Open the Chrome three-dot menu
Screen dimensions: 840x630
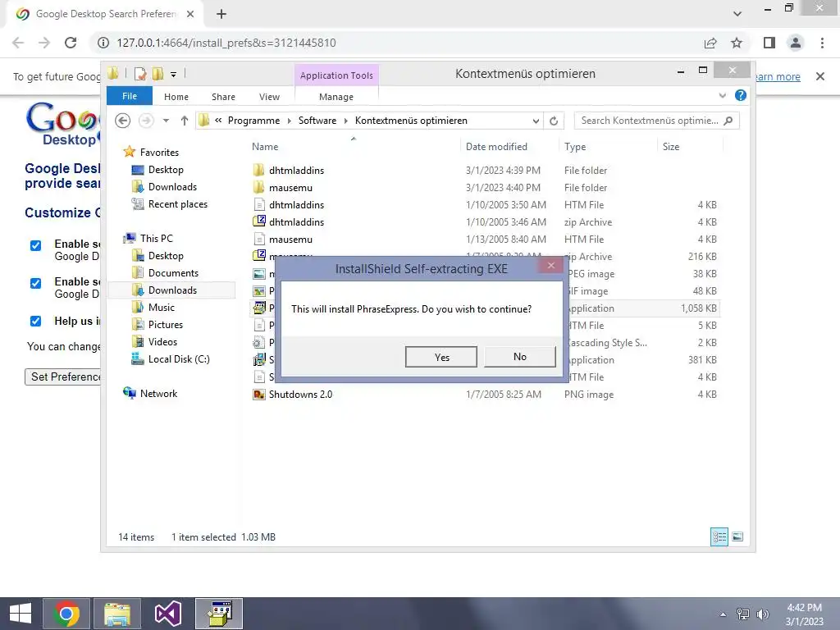pos(822,43)
